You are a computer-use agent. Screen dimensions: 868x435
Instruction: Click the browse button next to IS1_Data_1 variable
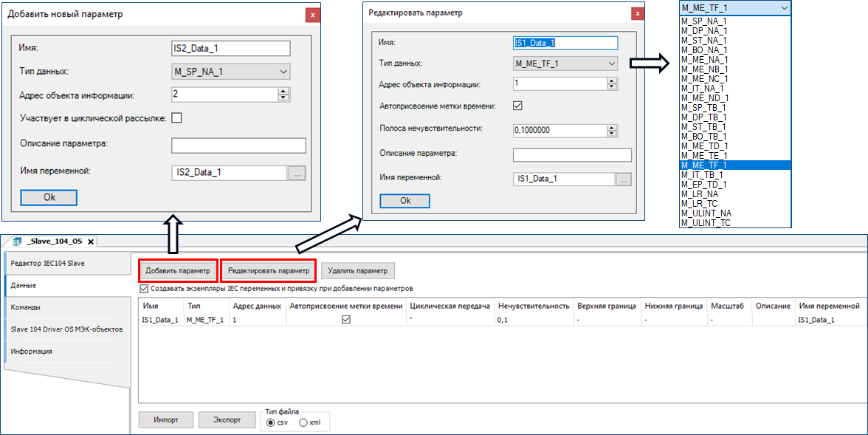point(624,179)
